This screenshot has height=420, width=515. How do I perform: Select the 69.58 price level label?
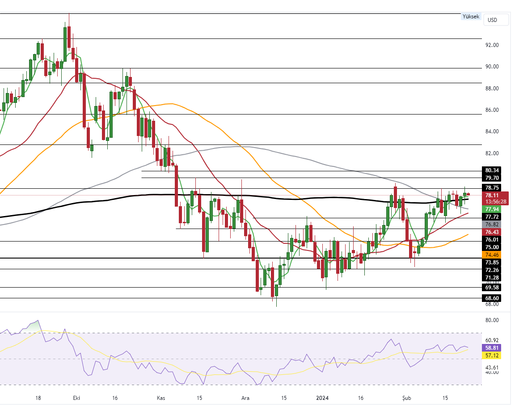click(x=492, y=287)
